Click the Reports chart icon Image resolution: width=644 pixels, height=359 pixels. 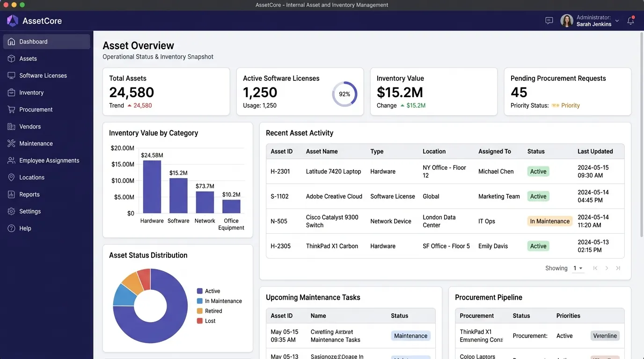pos(11,194)
